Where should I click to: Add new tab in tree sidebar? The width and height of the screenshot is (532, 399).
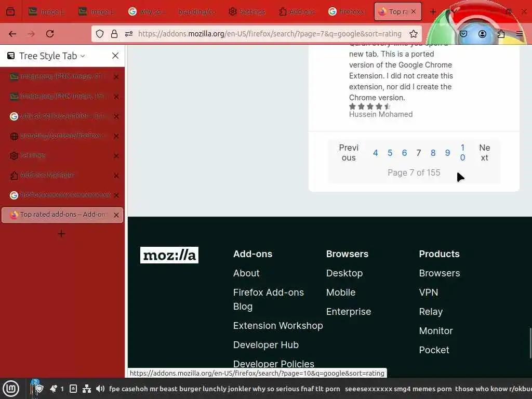tap(61, 234)
